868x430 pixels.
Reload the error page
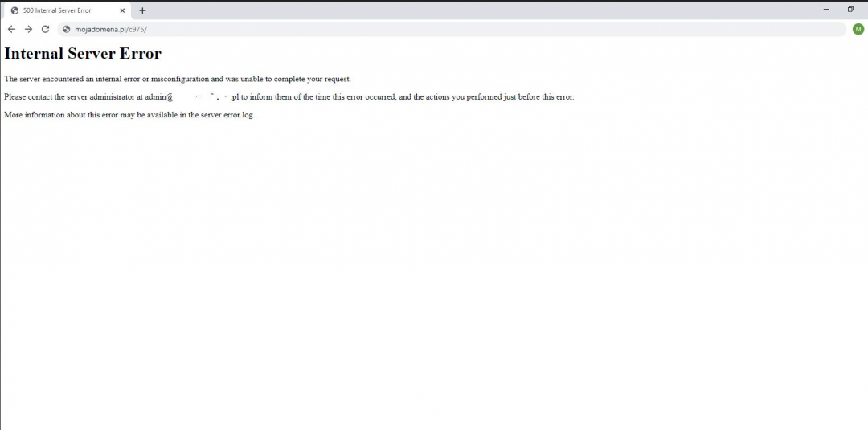[x=46, y=29]
